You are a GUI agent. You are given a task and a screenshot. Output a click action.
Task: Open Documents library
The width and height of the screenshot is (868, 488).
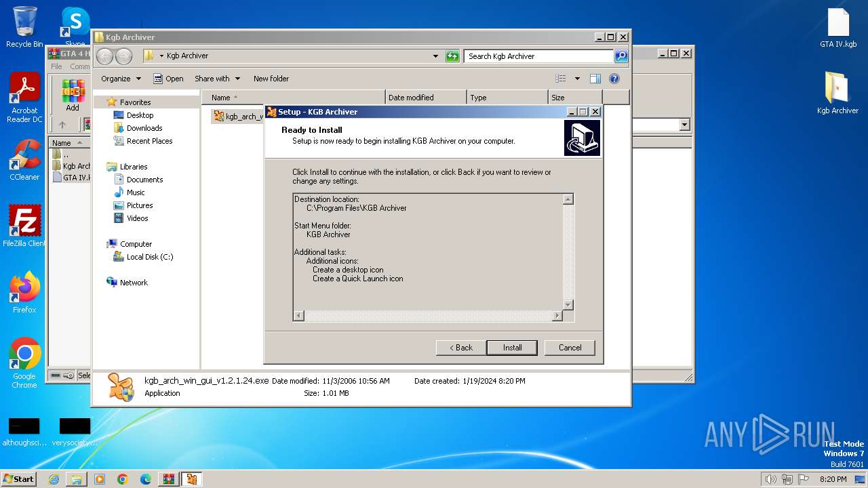click(144, 180)
